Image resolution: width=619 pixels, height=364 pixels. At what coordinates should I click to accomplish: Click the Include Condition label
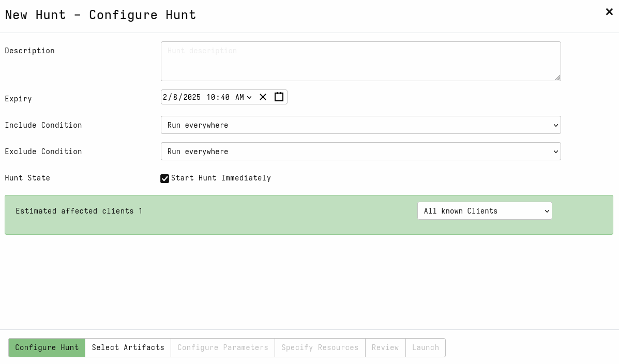[43, 125]
